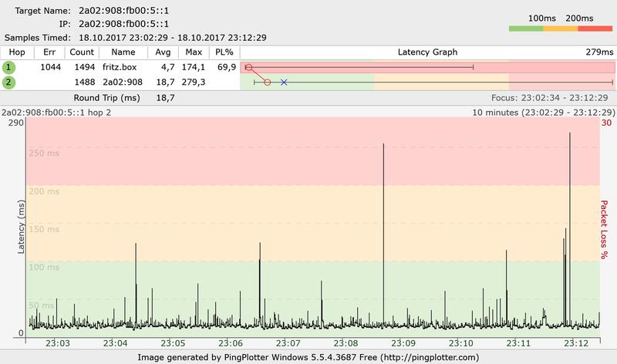Screen dimensions: 617x364
Task: Click the red circle marker on hop 2 row
Action: [x=267, y=82]
